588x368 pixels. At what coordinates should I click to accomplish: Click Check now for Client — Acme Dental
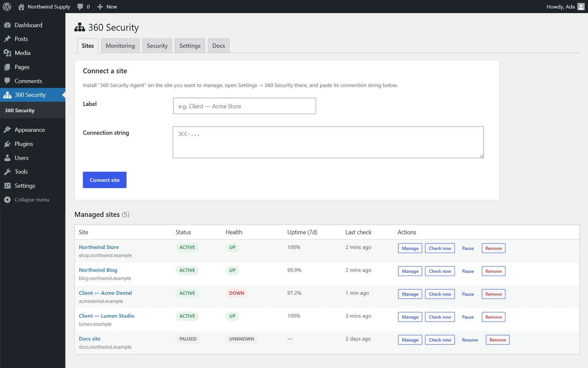click(440, 294)
